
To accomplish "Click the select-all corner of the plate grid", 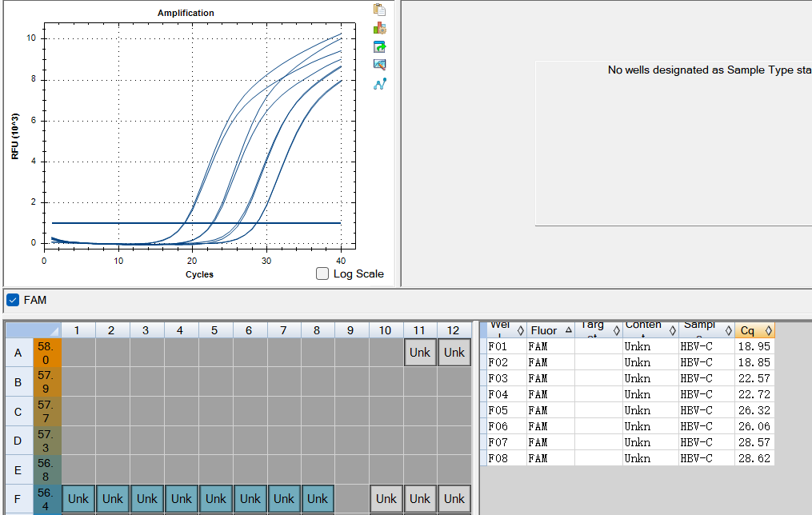I will (x=33, y=330).
